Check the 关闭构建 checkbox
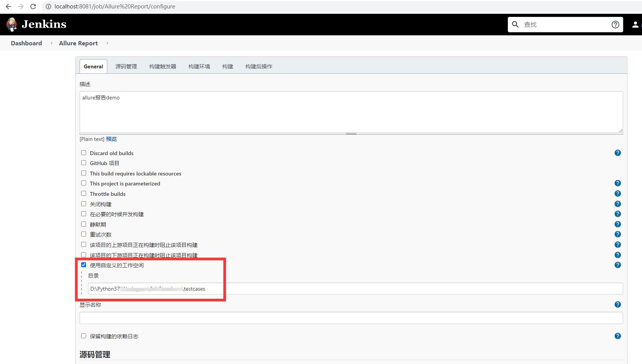The height and width of the screenshot is (364, 642). (x=83, y=204)
